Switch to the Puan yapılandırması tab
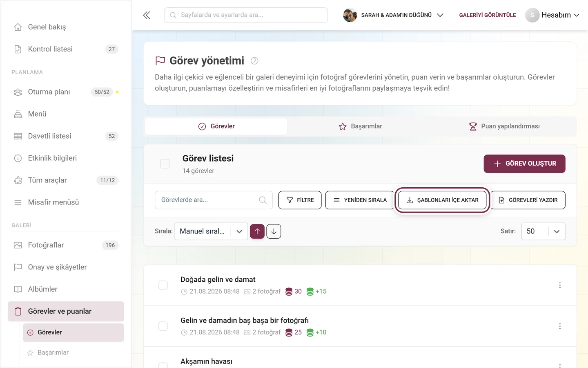 [504, 126]
